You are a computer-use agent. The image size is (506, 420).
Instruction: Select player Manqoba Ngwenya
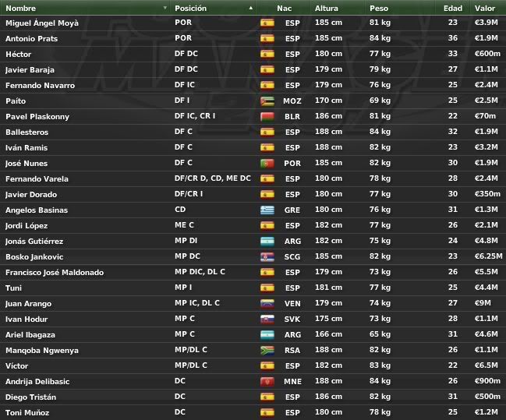42,351
